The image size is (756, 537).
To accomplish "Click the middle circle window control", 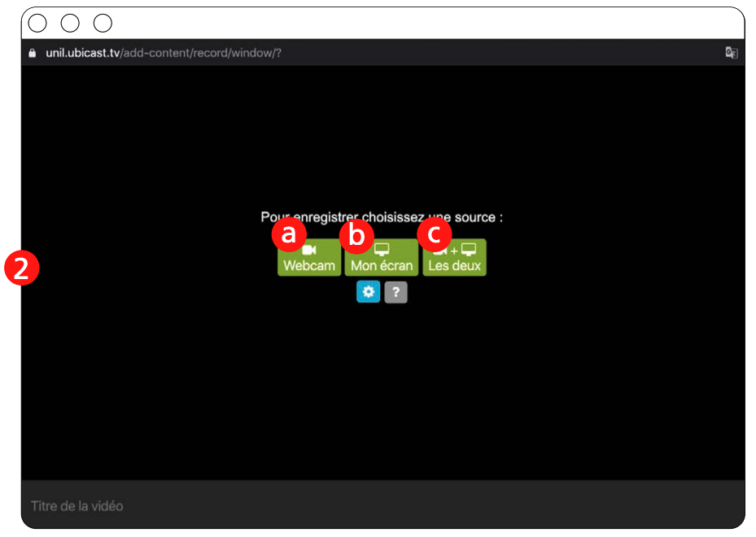I will [x=70, y=23].
